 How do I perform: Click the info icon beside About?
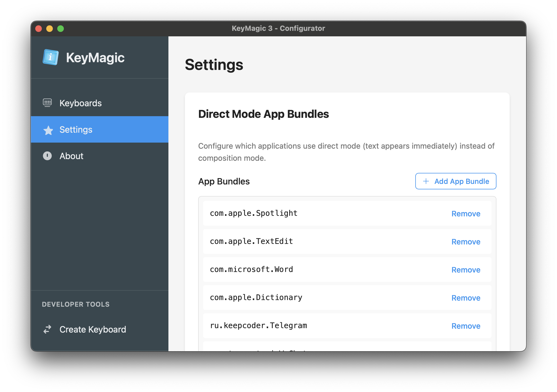47,156
